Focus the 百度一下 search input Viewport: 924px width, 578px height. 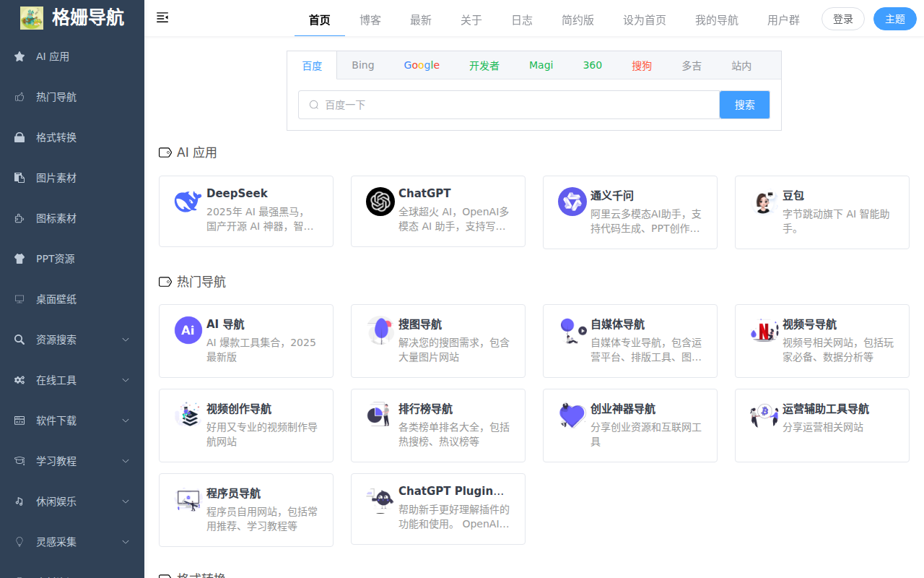click(x=509, y=105)
